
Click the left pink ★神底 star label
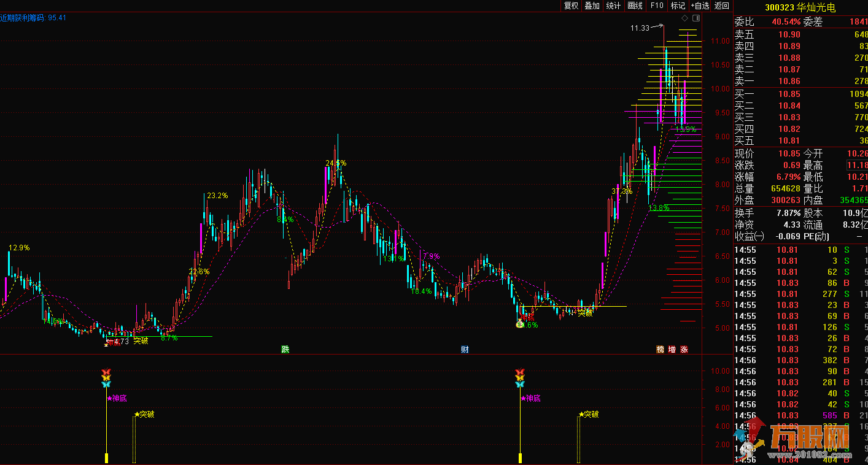(117, 398)
